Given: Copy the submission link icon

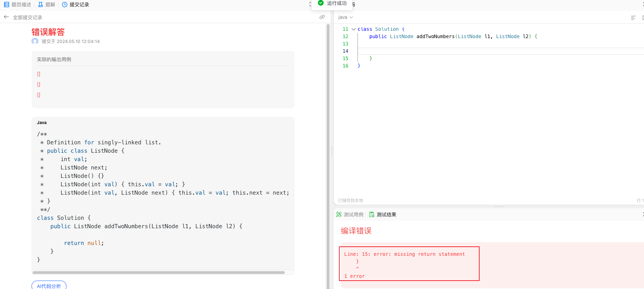Looking at the screenshot, I should pyautogui.click(x=322, y=17).
